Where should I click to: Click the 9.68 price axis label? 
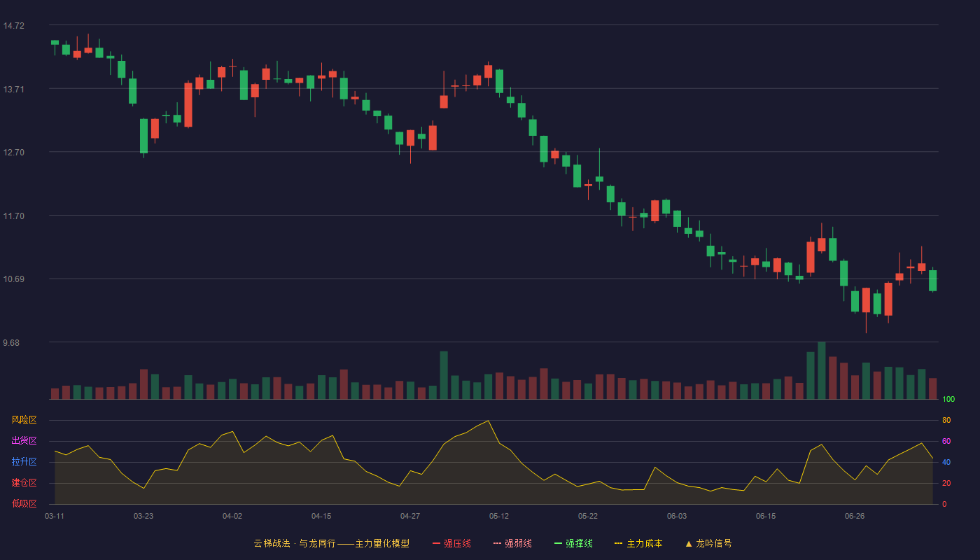point(12,343)
